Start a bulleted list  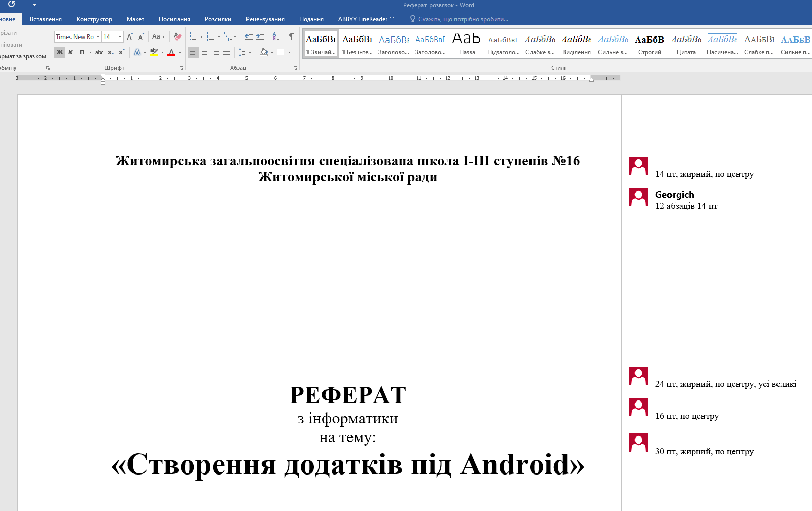tap(193, 36)
